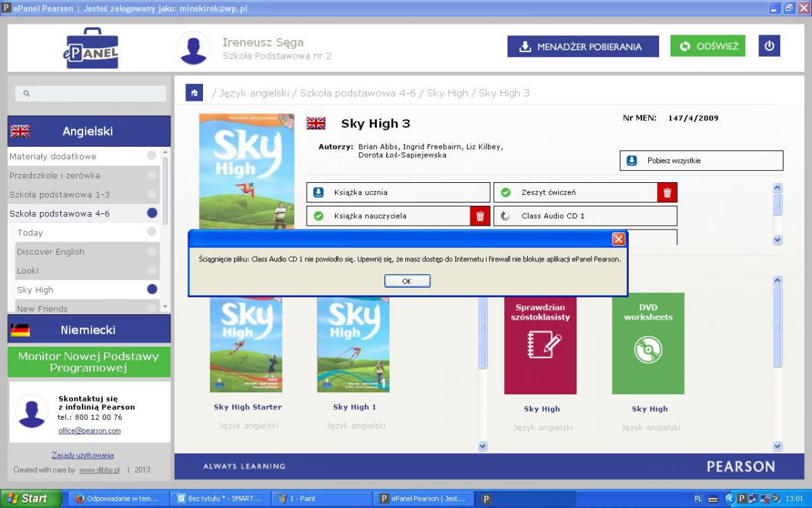Focus the sidebar search field
Viewport: 812px width, 508px height.
91,93
